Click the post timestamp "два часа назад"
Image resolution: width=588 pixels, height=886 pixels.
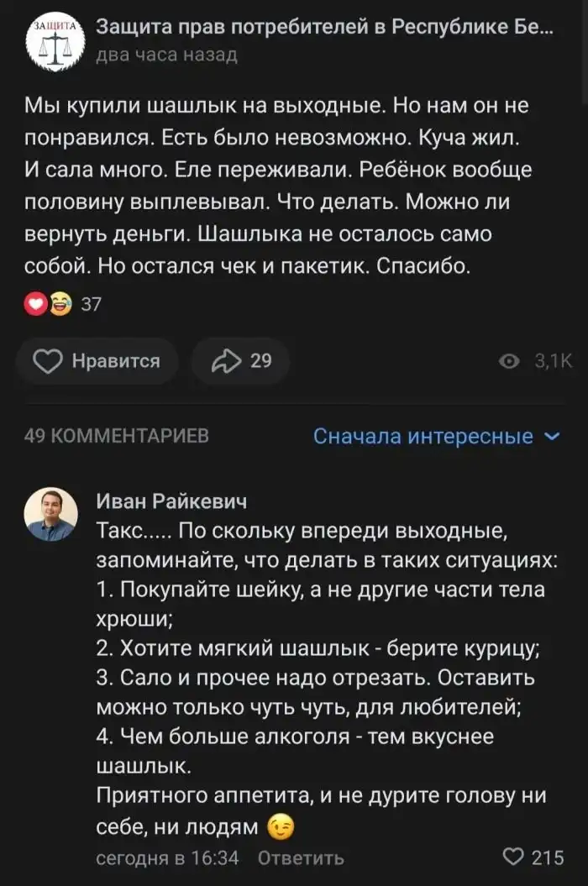pos(166,55)
